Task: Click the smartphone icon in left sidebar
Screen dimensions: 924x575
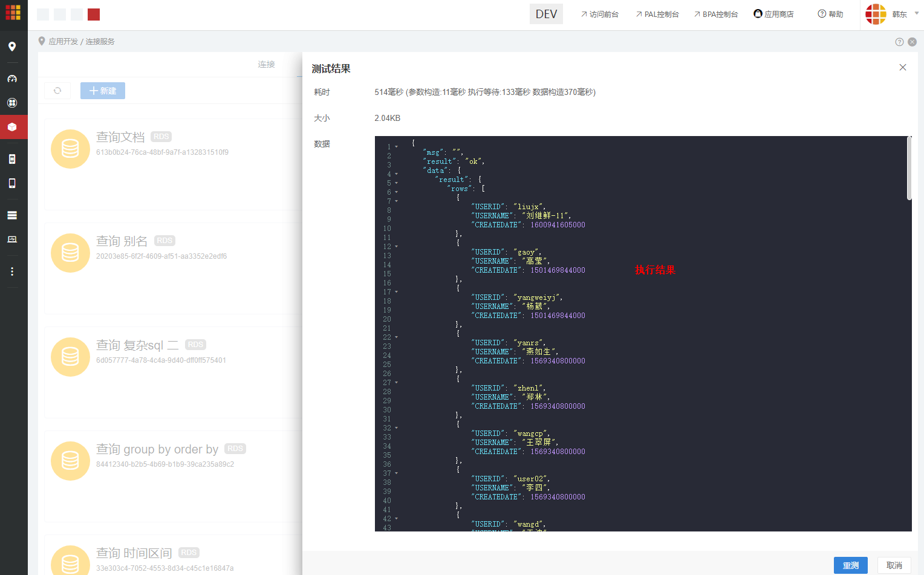Action: point(12,183)
